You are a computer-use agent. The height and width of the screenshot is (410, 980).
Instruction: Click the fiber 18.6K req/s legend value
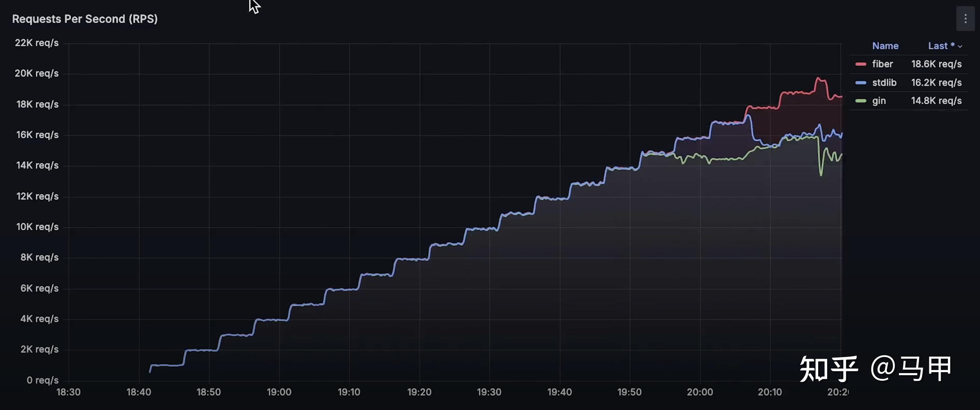pos(936,64)
